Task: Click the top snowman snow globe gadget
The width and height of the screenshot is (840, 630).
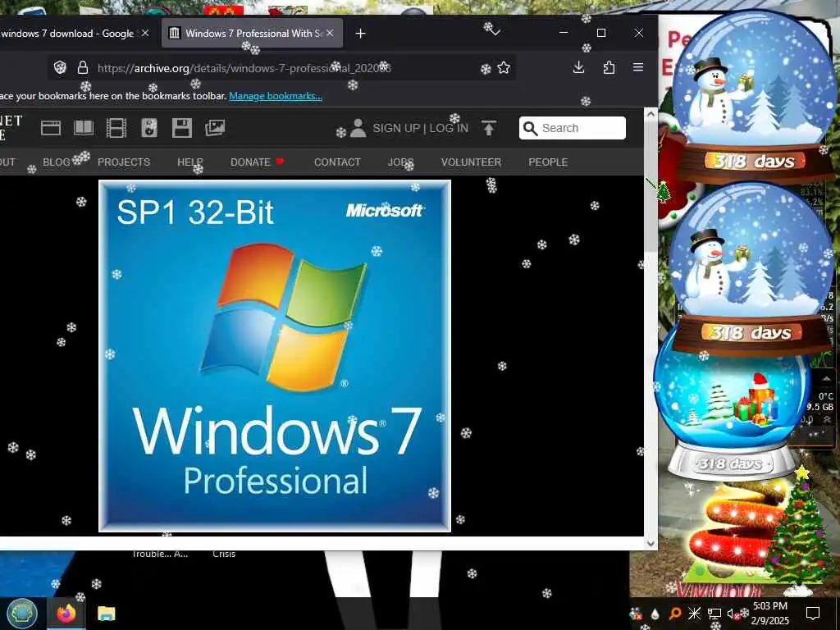Action: pos(754,98)
